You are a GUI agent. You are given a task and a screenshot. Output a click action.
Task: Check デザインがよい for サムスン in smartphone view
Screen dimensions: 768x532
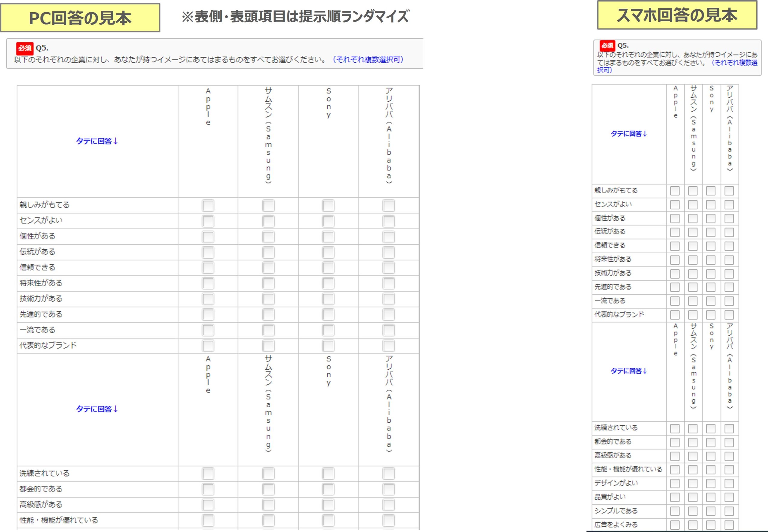[x=692, y=483]
